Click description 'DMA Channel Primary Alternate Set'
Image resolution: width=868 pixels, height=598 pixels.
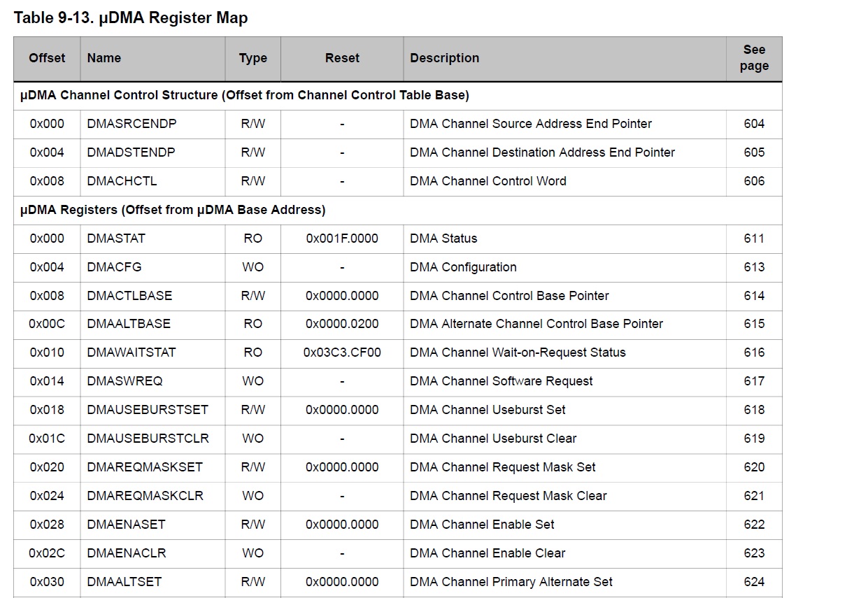[511, 582]
